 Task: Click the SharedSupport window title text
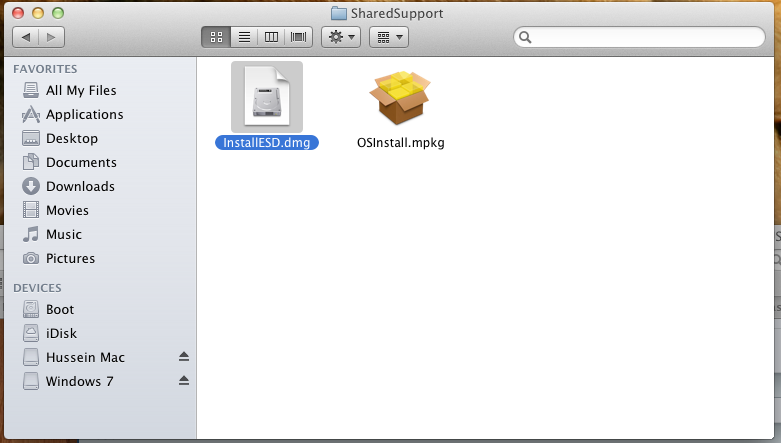(397, 13)
